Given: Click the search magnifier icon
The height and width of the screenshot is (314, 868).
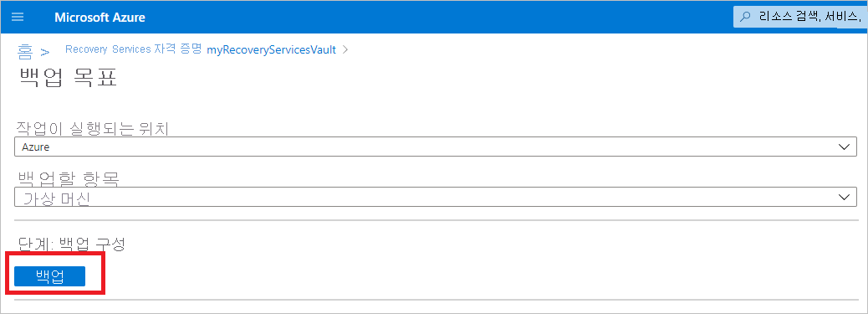Looking at the screenshot, I should 746,18.
